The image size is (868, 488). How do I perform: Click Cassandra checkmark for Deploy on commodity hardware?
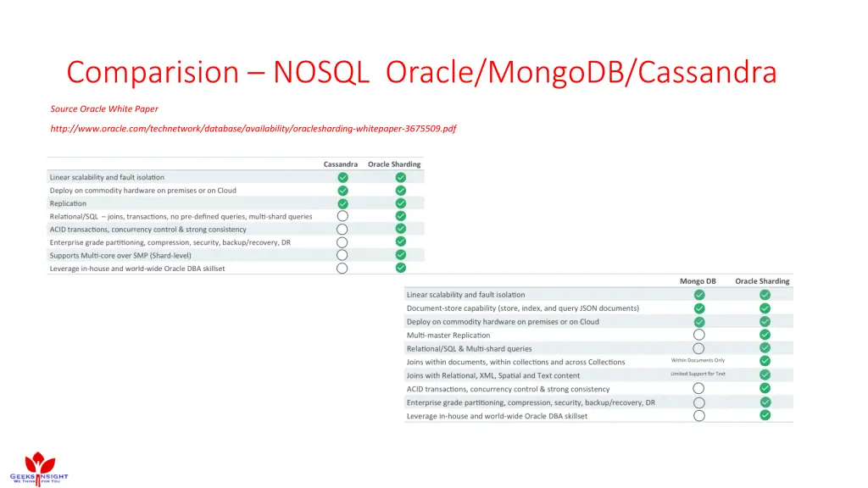pyautogui.click(x=342, y=191)
